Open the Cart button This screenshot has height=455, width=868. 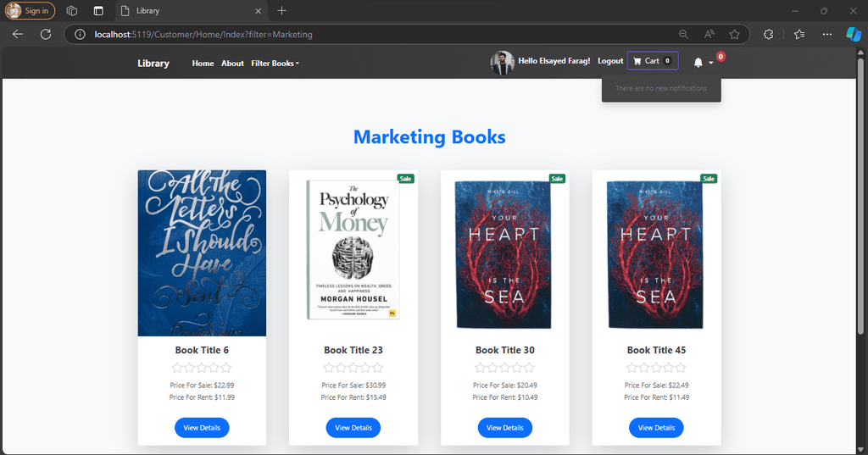[x=653, y=61]
